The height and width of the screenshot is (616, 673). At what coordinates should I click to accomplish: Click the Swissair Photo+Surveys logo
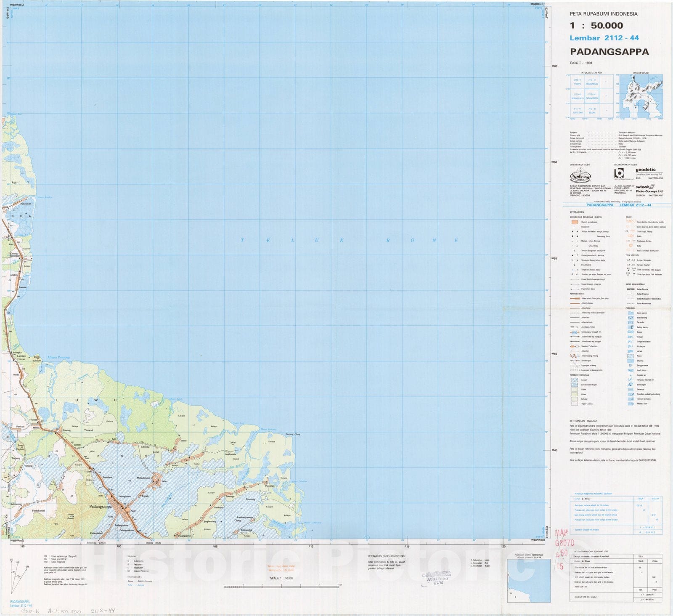click(649, 189)
